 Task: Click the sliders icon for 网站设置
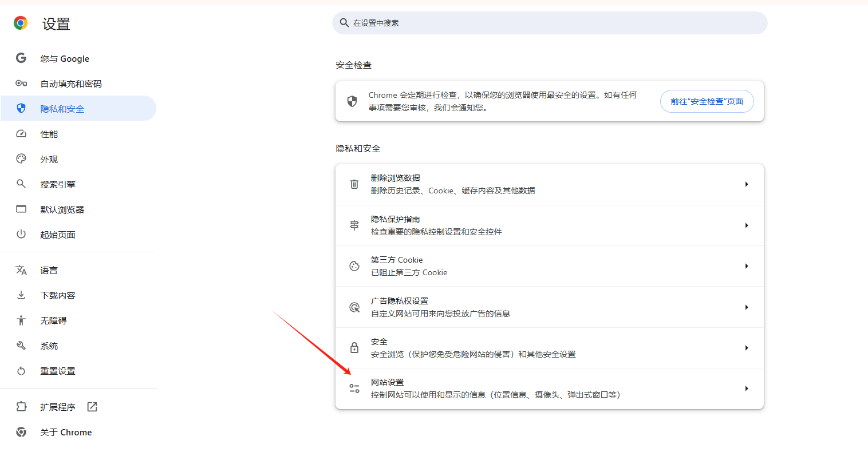[354, 388]
